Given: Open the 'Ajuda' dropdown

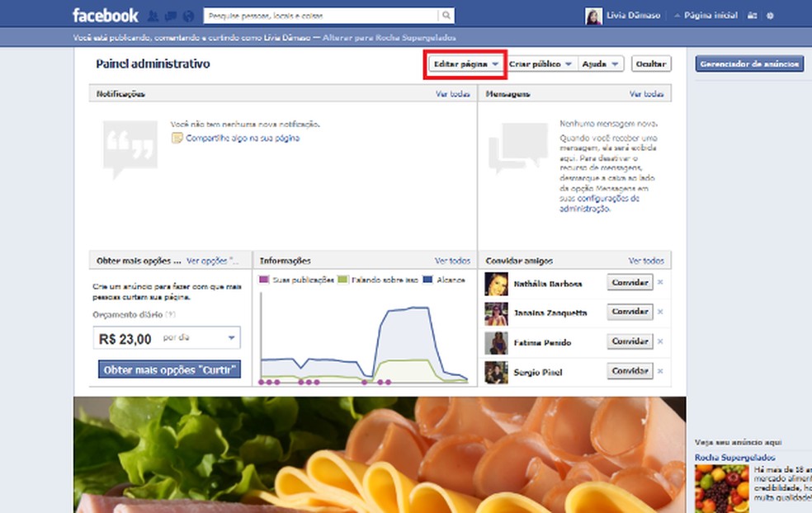Looking at the screenshot, I should click(x=600, y=64).
